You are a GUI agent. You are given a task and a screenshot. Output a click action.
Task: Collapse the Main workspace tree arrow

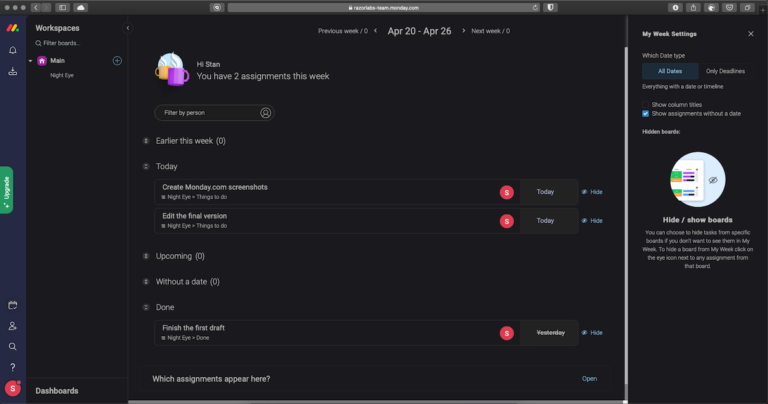tap(31, 61)
